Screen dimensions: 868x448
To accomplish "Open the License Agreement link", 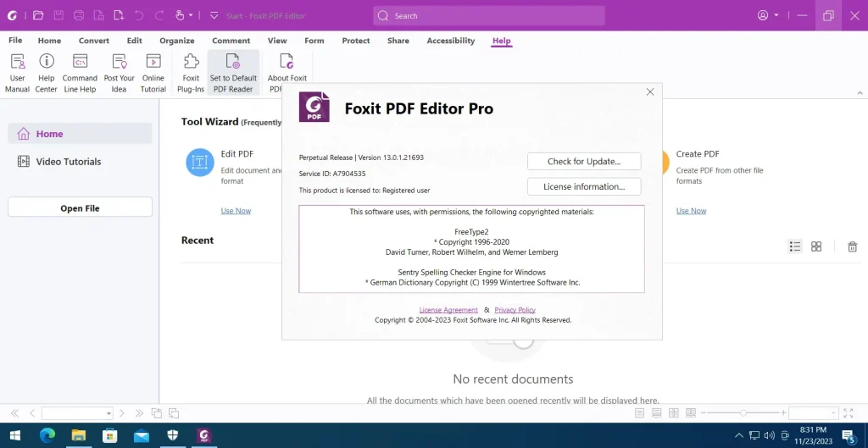I will [448, 310].
